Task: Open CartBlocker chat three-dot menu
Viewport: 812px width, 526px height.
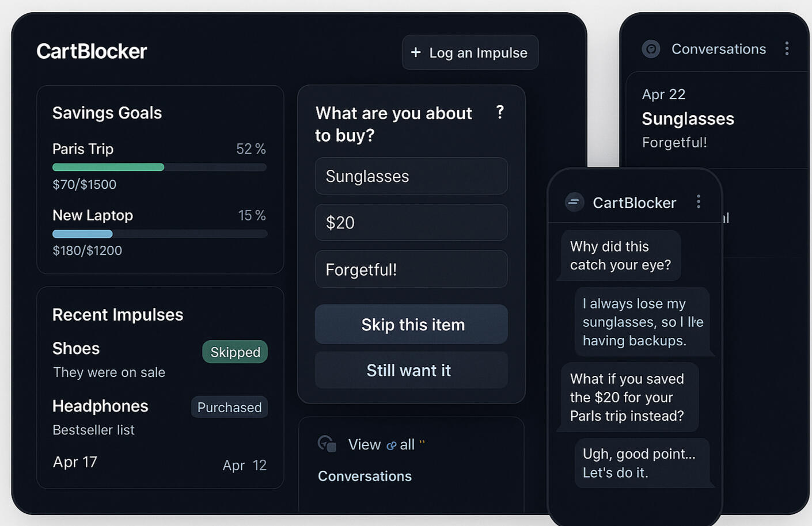Action: click(699, 201)
